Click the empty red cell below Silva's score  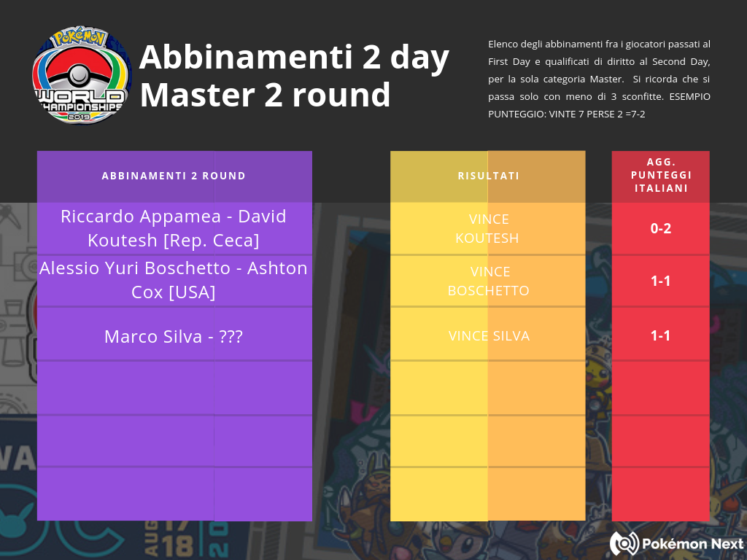(660, 387)
